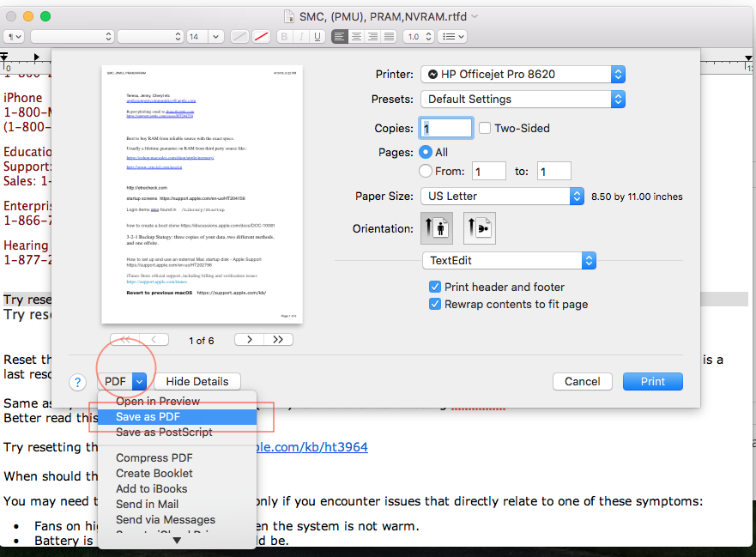Click the From page number field
This screenshot has height=557, width=756.
click(489, 171)
